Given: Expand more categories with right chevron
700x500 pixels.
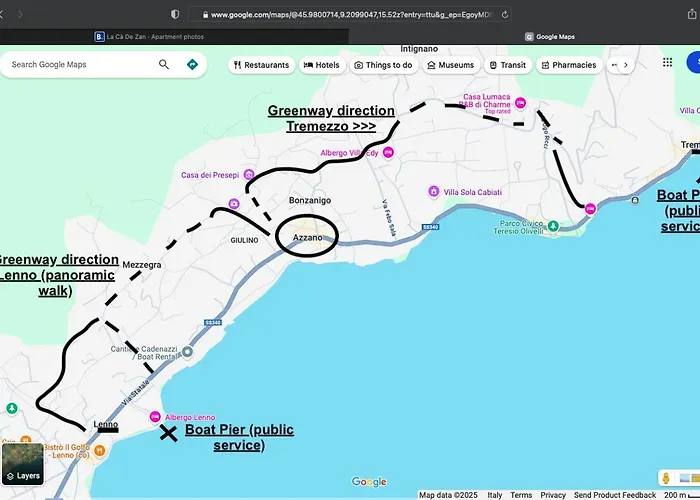Looking at the screenshot, I should pyautogui.click(x=626, y=65).
